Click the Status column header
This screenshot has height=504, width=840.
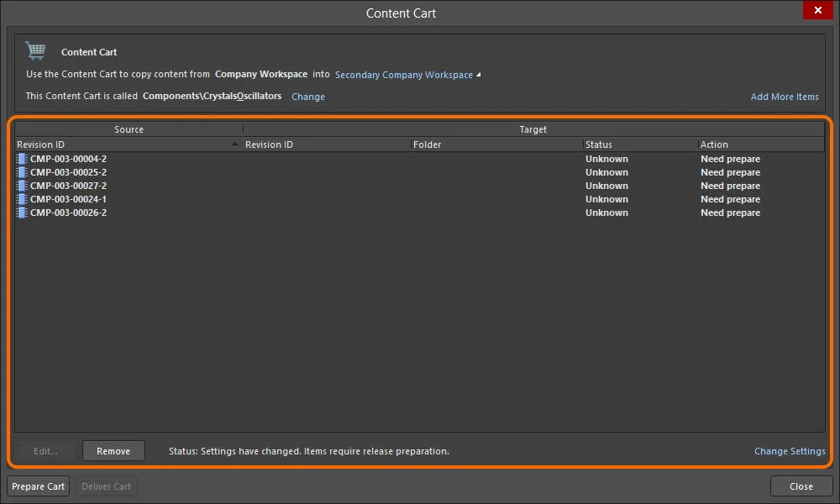coord(641,144)
